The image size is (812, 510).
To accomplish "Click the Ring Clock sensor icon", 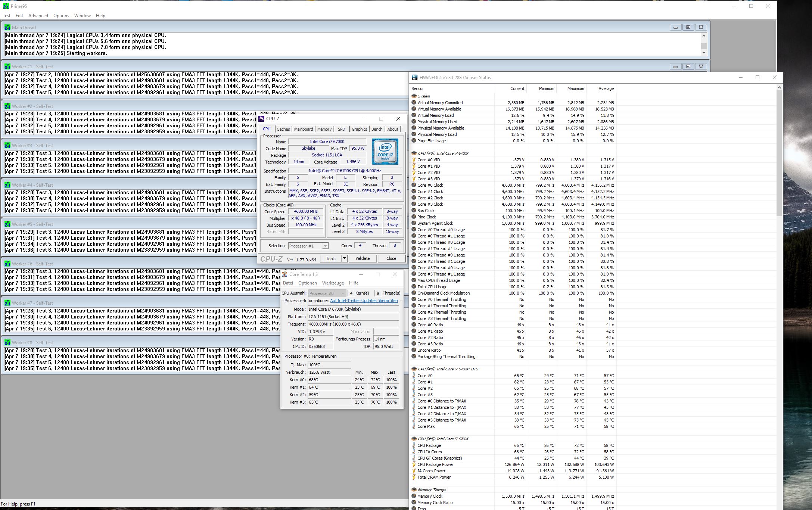I will 414,217.
